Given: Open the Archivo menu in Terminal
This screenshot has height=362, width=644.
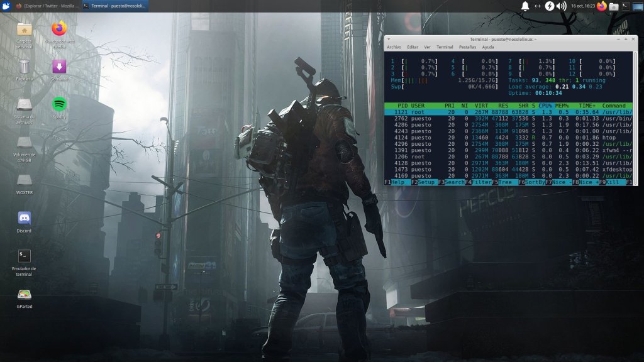Looking at the screenshot, I should [394, 47].
